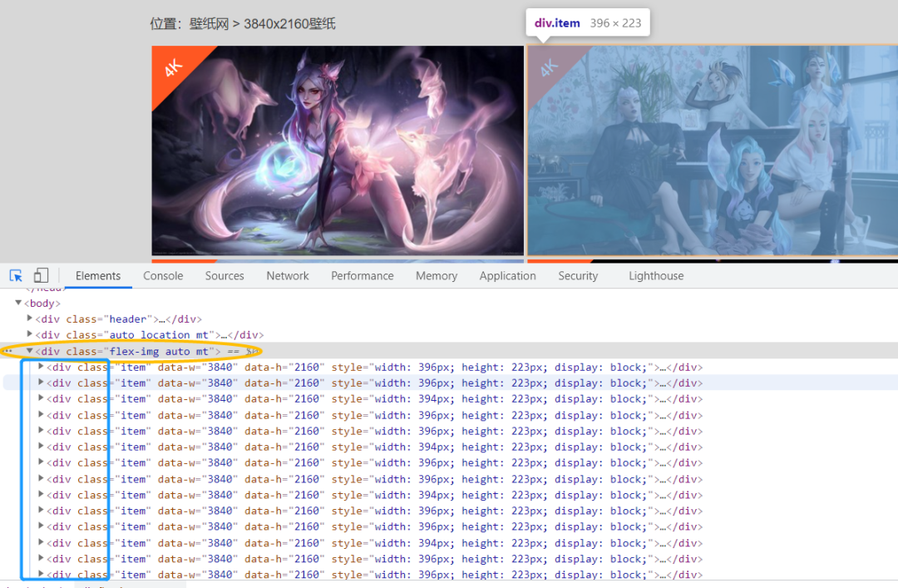Open the highlighted group wallpaper thumbnail

click(x=712, y=151)
